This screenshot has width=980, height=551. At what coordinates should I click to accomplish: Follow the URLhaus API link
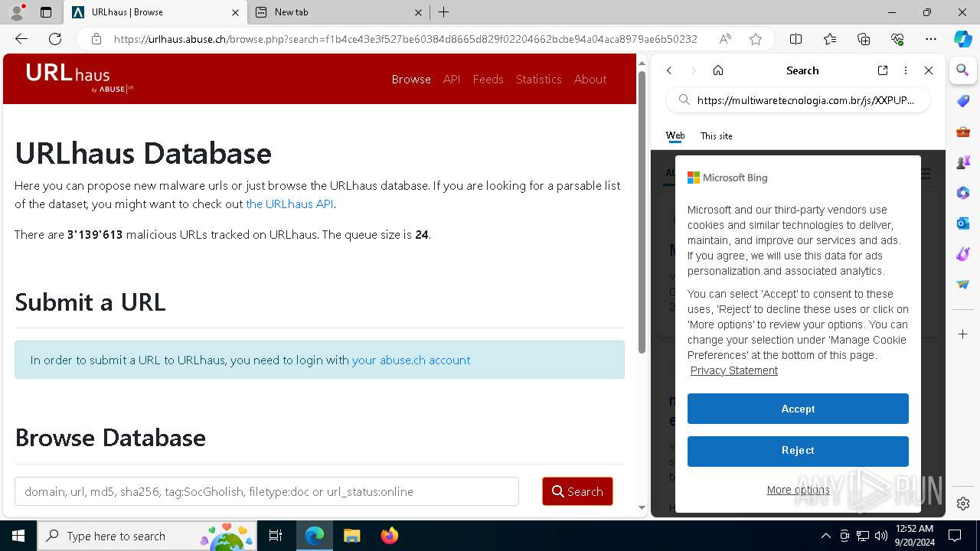point(289,204)
